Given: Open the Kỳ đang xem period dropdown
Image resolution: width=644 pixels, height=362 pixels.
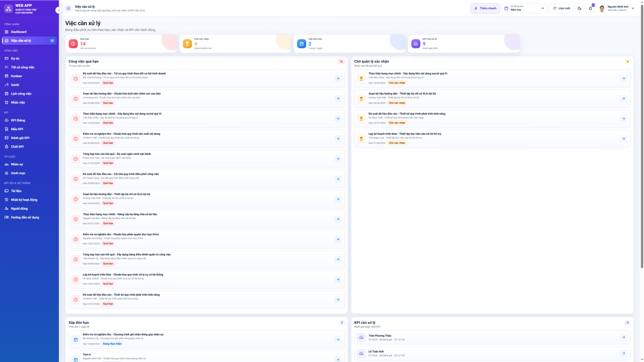Looking at the screenshot, I should pyautogui.click(x=524, y=8).
